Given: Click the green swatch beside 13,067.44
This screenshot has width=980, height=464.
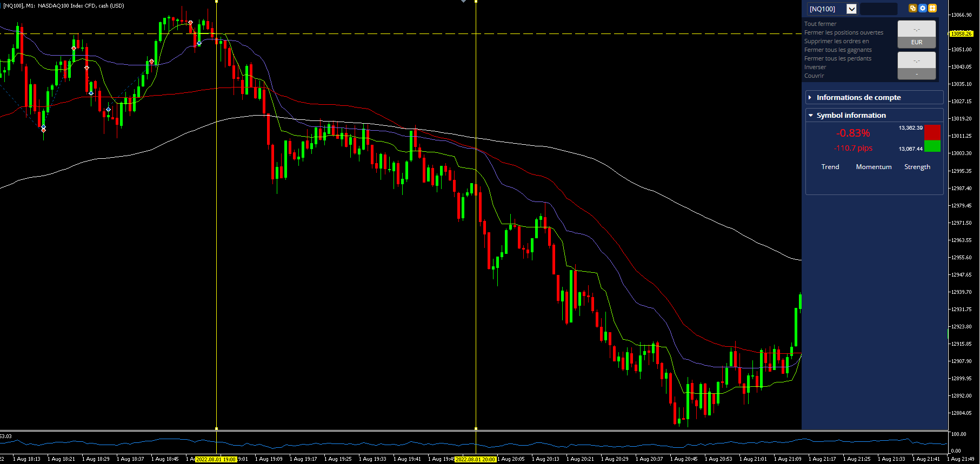Looking at the screenshot, I should (x=932, y=146).
